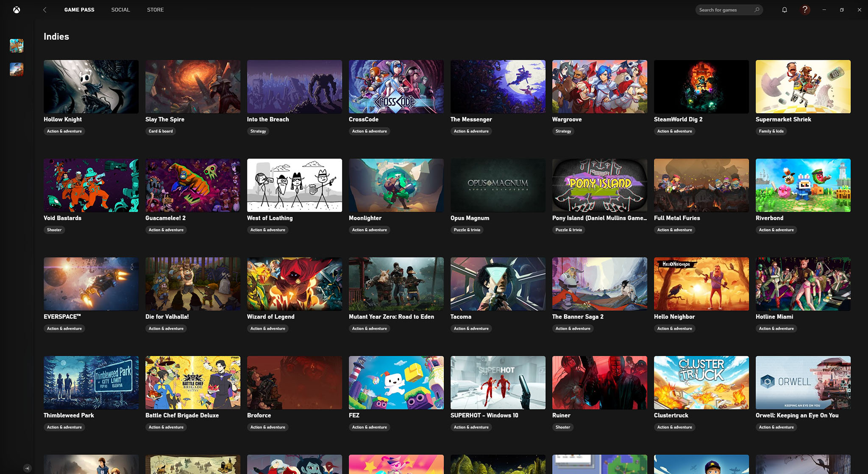Screen dimensions: 868x474
Task: Open the SUPERHOT game art
Action: 498,383
